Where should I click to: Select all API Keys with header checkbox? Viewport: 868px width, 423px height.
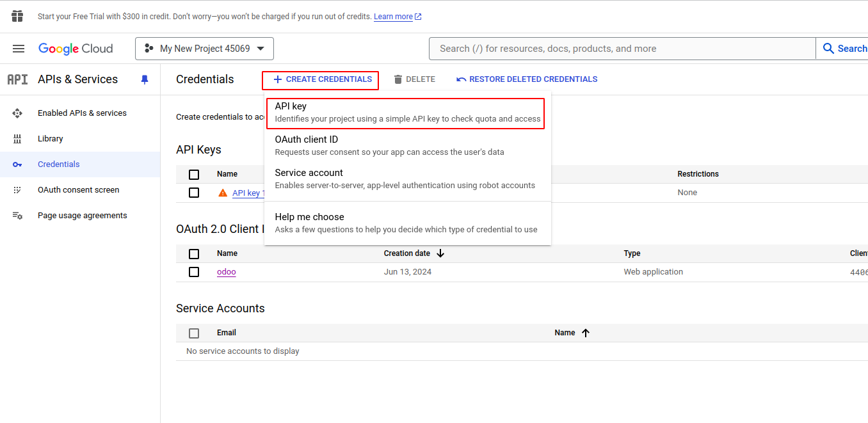tap(194, 174)
